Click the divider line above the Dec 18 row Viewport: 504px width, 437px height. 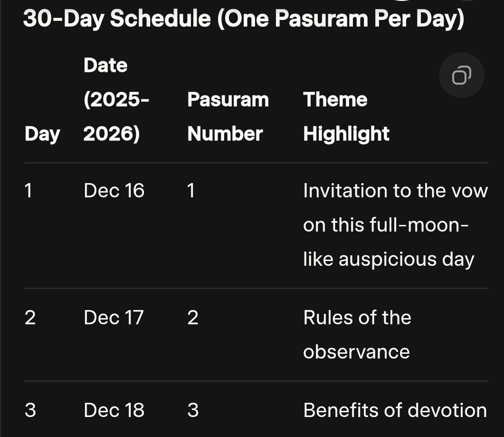point(257,381)
